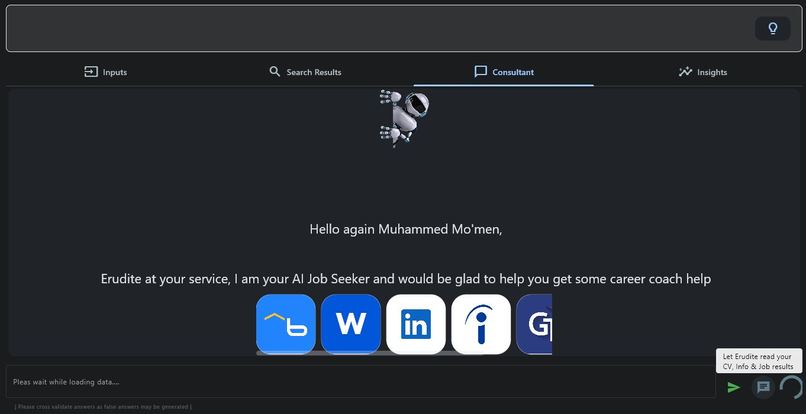Open the LinkedIn icon

[416, 324]
